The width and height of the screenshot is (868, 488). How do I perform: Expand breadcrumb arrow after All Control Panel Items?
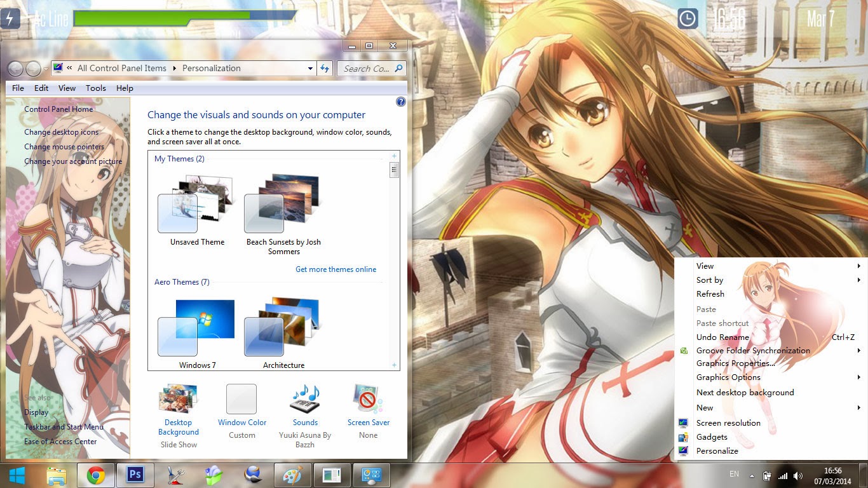[x=174, y=69]
